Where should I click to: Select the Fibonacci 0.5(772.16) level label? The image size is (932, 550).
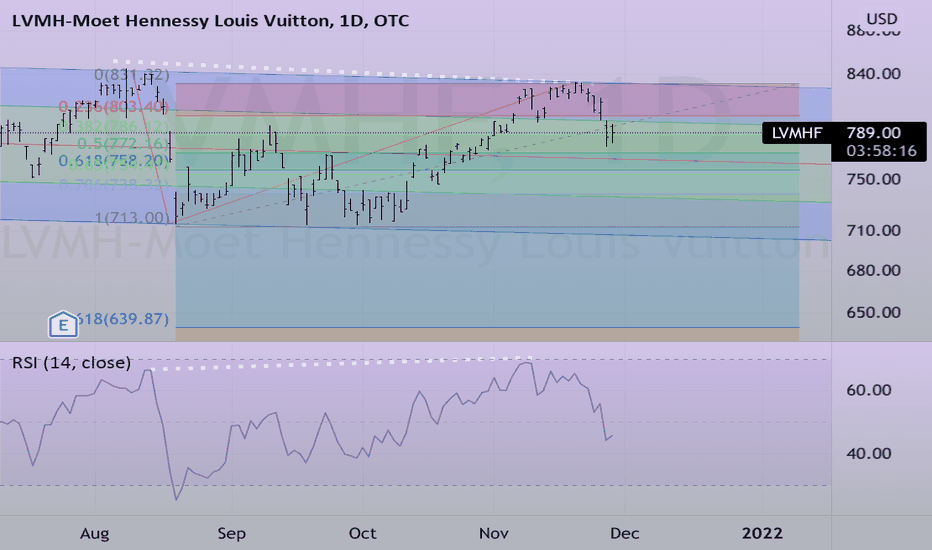click(124, 143)
